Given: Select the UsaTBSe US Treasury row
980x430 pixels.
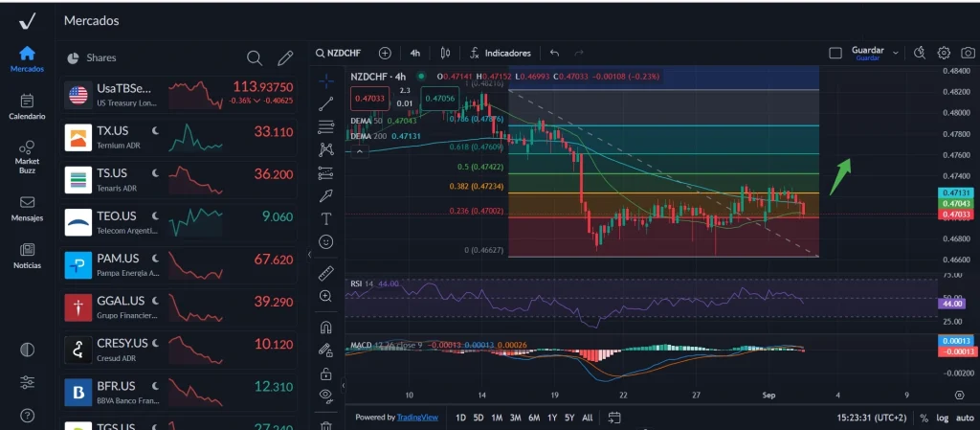Looking at the screenshot, I should (179, 95).
